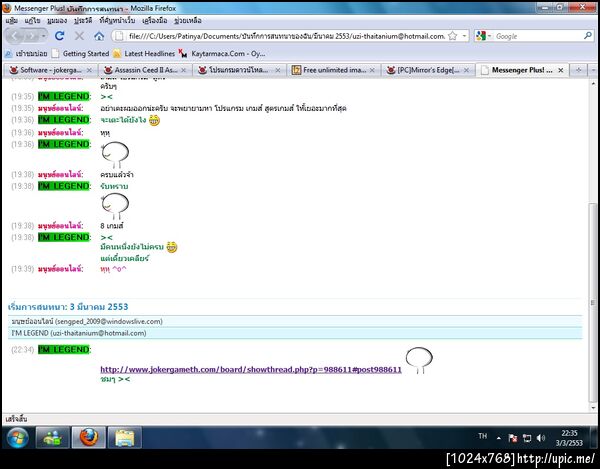This screenshot has height=469, width=600.
Task: Open the Latest Headlines bookmark
Action: coord(144,54)
